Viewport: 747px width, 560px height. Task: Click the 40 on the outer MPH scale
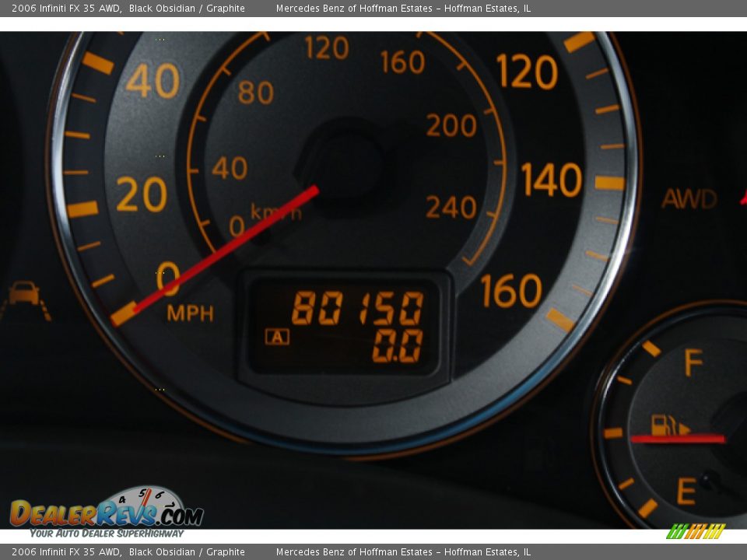[x=153, y=80]
